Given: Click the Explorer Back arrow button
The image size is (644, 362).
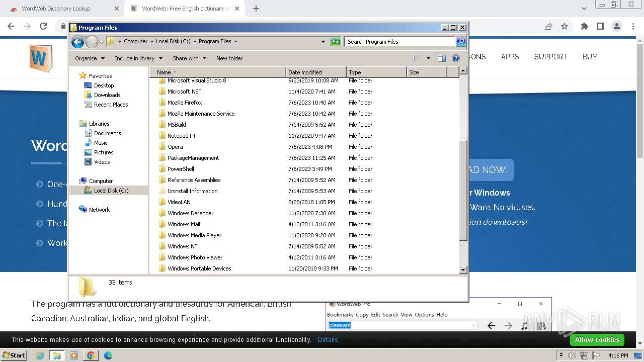Looking at the screenshot, I should click(77, 42).
